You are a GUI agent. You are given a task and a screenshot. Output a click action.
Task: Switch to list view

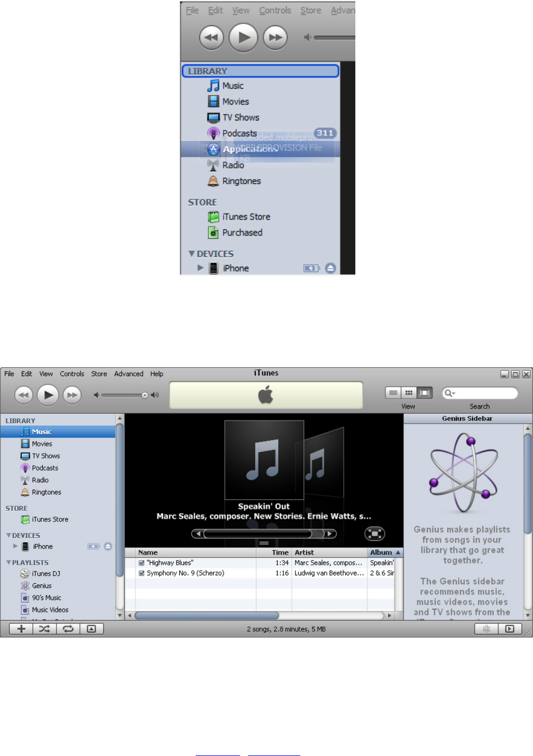393,393
